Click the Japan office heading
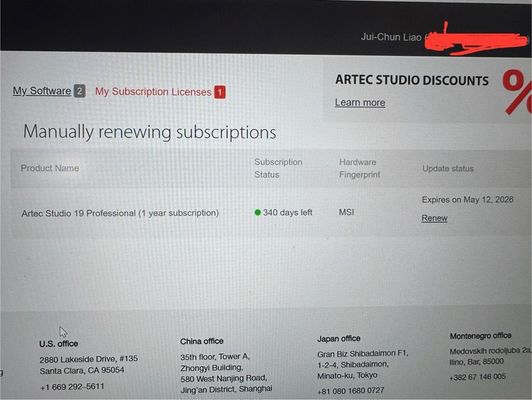This screenshot has height=400, width=532. [x=339, y=339]
